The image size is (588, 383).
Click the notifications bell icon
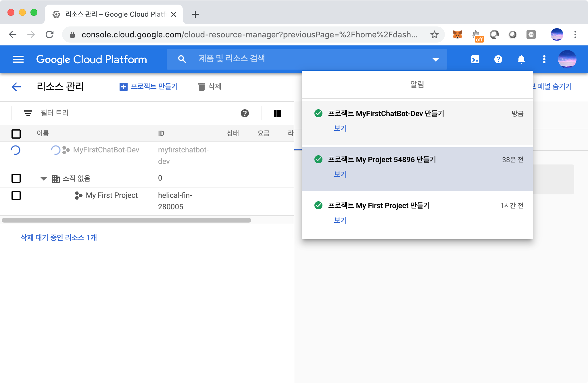(521, 60)
